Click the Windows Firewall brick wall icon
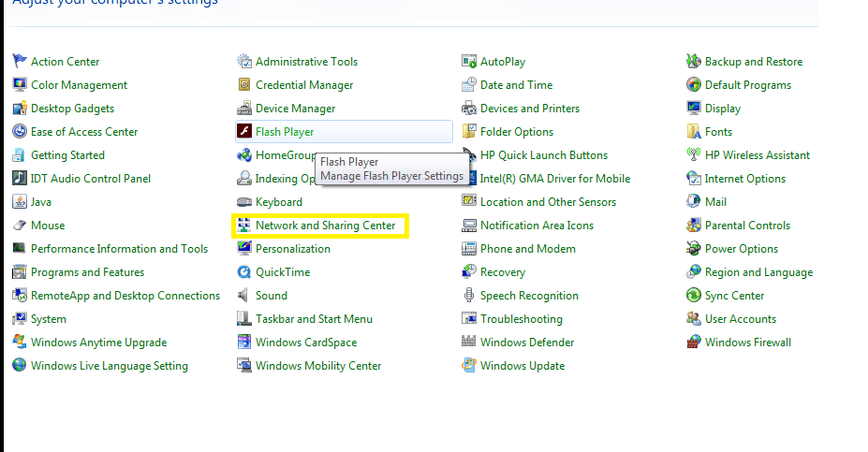This screenshot has height=452, width=868. point(694,343)
